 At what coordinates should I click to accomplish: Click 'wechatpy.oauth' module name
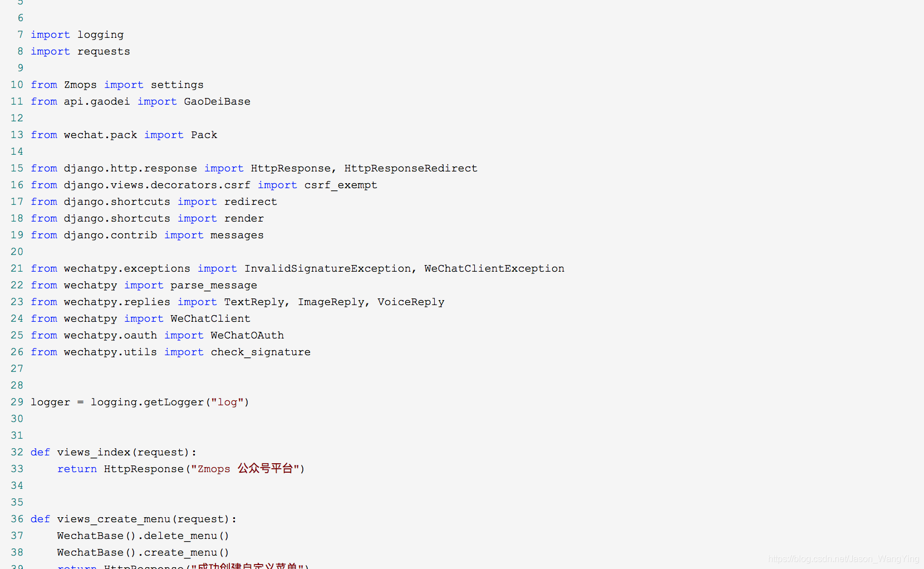110,335
